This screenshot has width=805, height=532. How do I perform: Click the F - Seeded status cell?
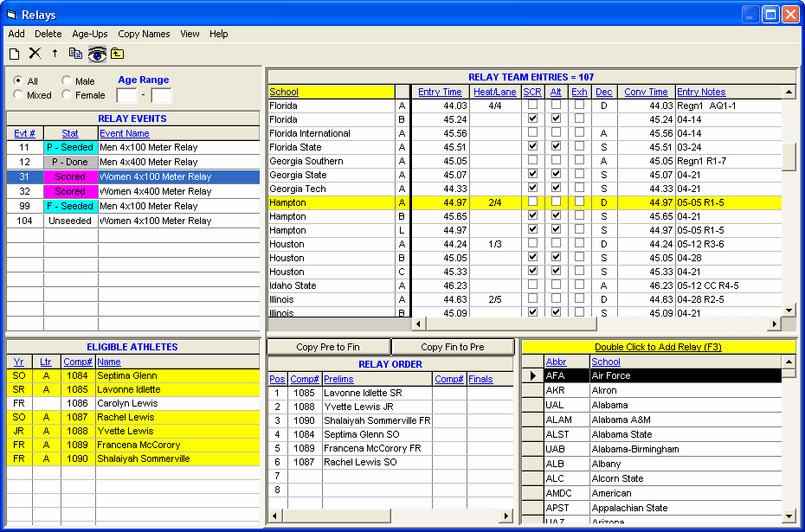coord(70,206)
